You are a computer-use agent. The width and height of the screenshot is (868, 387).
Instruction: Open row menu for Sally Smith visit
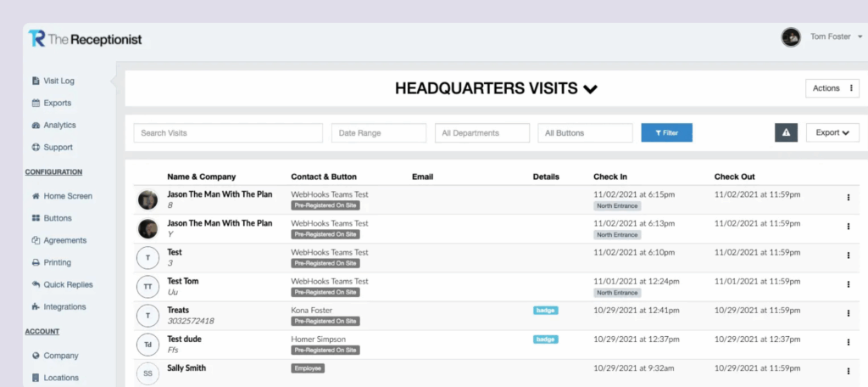[x=848, y=371]
